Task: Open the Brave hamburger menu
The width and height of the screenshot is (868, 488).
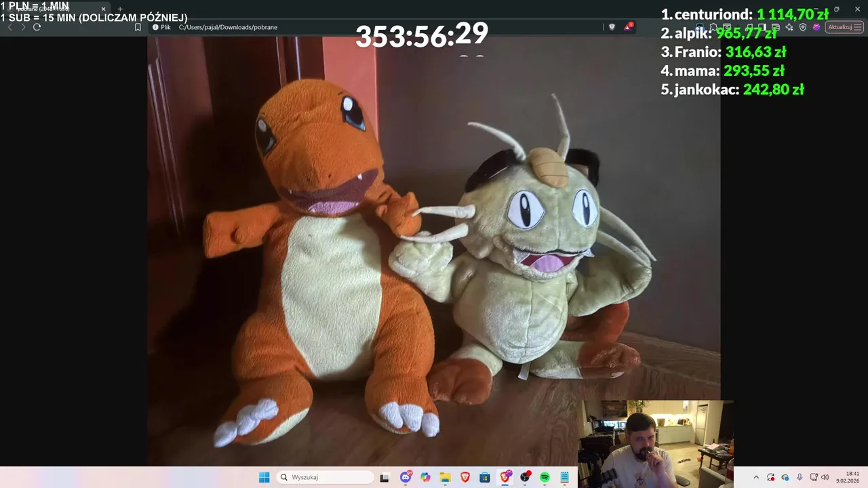Action: (858, 27)
